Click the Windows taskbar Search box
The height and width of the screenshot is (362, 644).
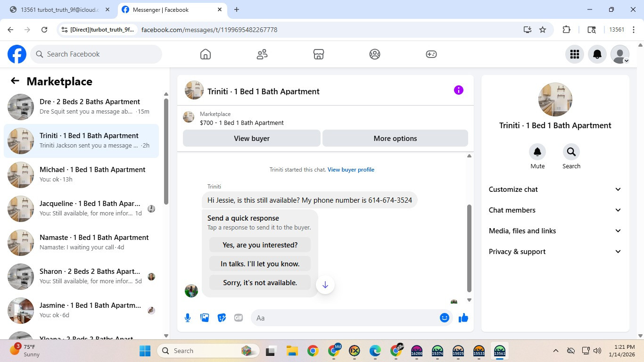pyautogui.click(x=209, y=351)
